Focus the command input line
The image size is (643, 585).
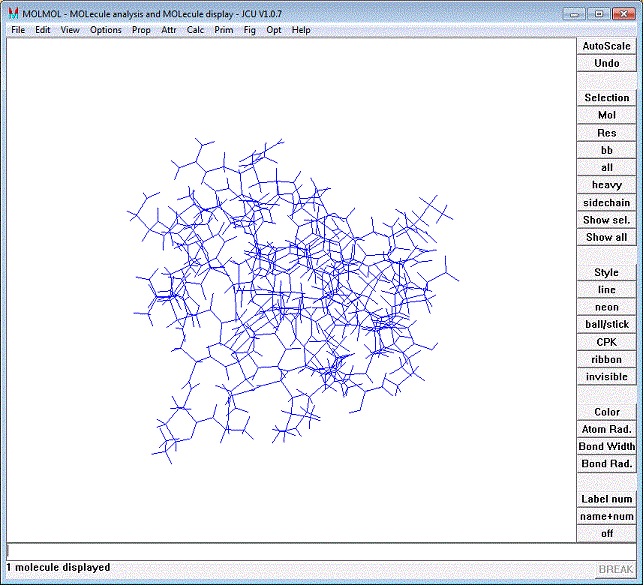tap(321, 551)
